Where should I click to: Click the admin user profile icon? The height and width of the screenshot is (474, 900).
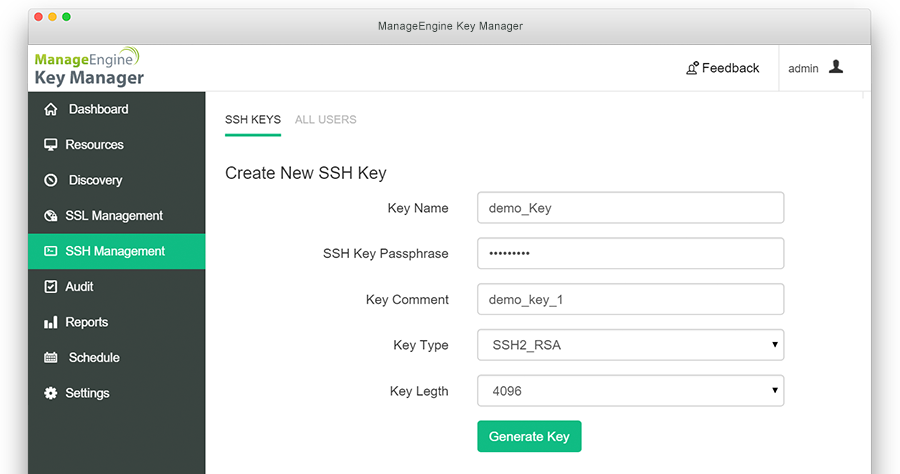pyautogui.click(x=836, y=67)
